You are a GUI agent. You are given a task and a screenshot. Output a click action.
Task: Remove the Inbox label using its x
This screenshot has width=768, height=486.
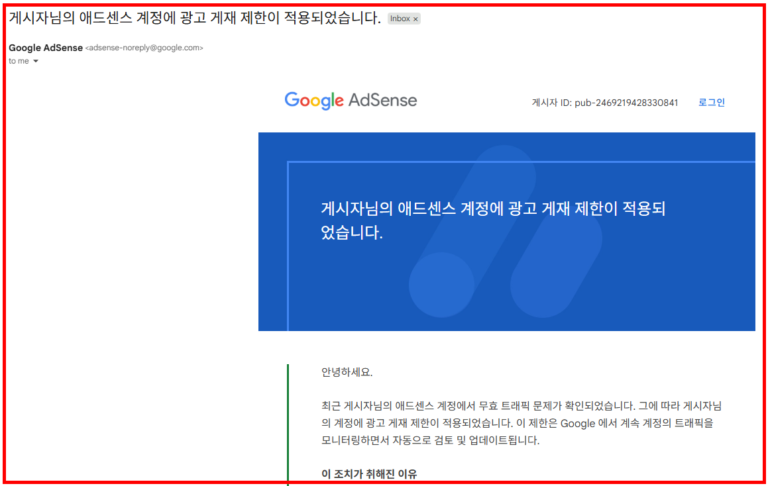(415, 19)
